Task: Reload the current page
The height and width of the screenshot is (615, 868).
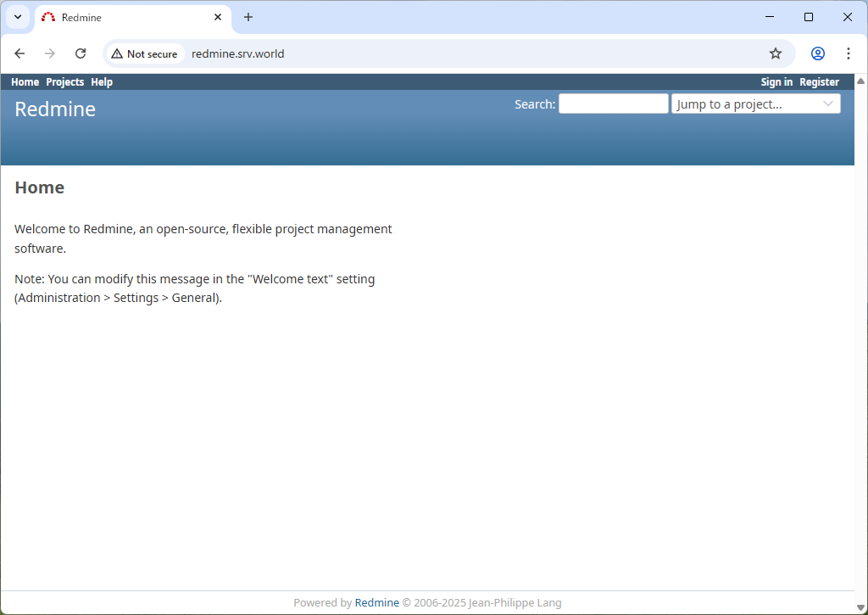Action: click(x=81, y=53)
